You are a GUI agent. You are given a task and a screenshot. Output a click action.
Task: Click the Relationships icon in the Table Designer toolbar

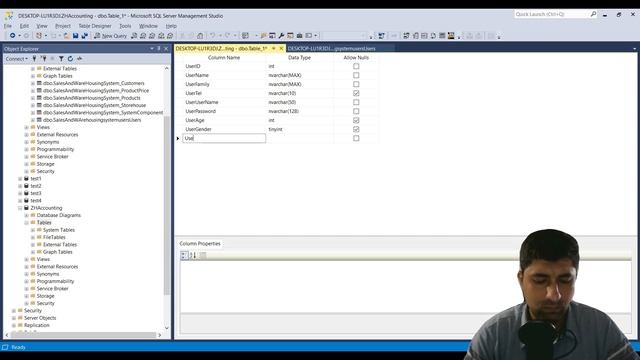point(406,36)
